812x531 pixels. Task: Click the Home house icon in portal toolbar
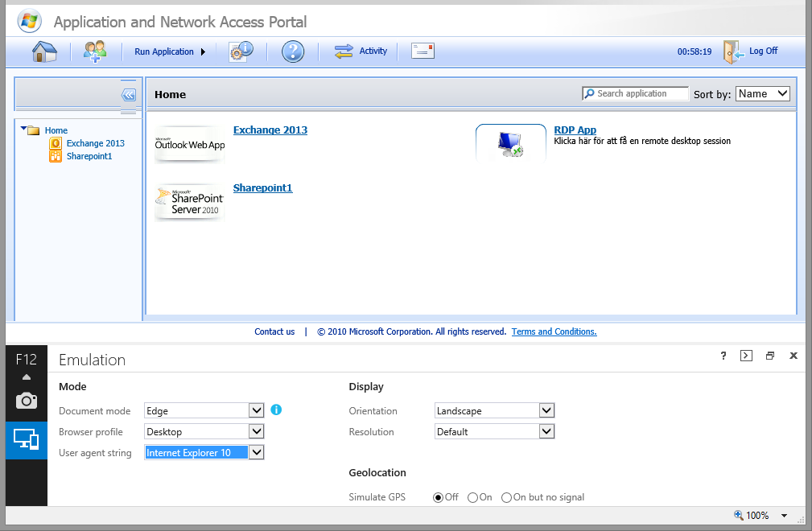point(44,51)
